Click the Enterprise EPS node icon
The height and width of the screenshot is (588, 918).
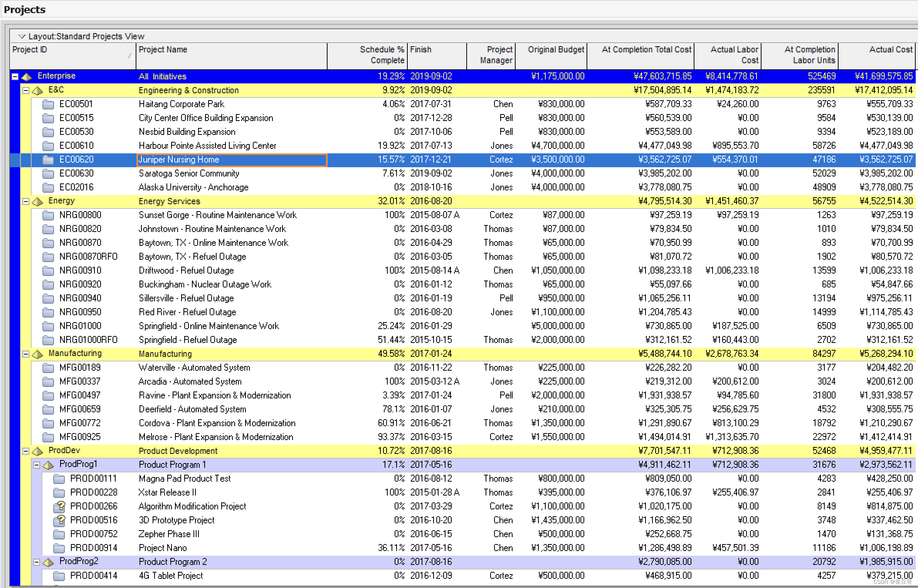pyautogui.click(x=27, y=76)
